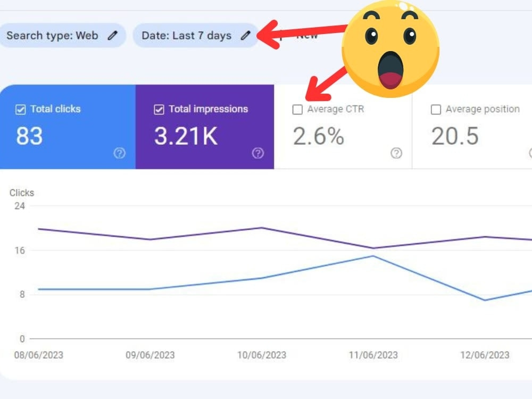
Task: Edit the Date: Last 7 days pencil
Action: [x=246, y=35]
